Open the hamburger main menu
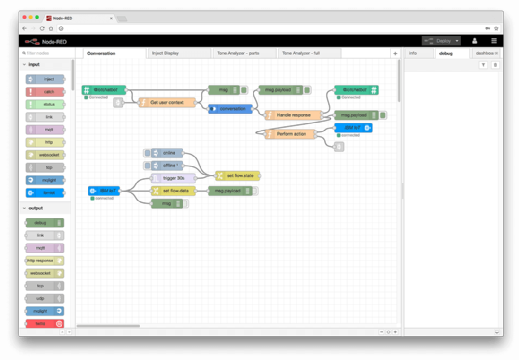The height and width of the screenshot is (360, 519). coord(494,41)
